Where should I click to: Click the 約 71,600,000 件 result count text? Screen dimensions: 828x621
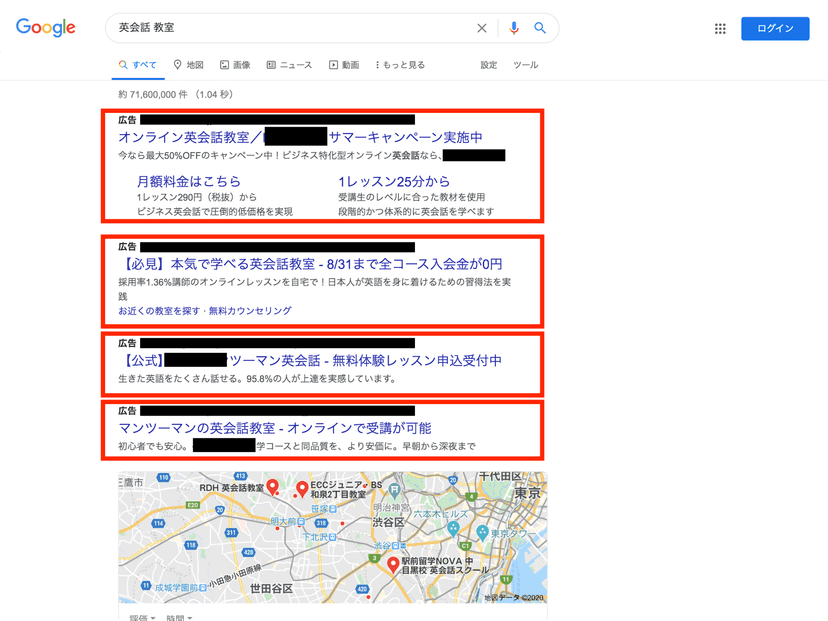[153, 95]
